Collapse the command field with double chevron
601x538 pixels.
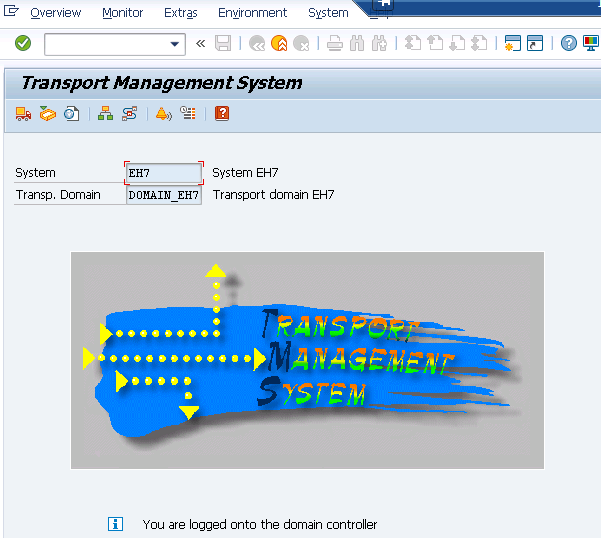tap(200, 43)
